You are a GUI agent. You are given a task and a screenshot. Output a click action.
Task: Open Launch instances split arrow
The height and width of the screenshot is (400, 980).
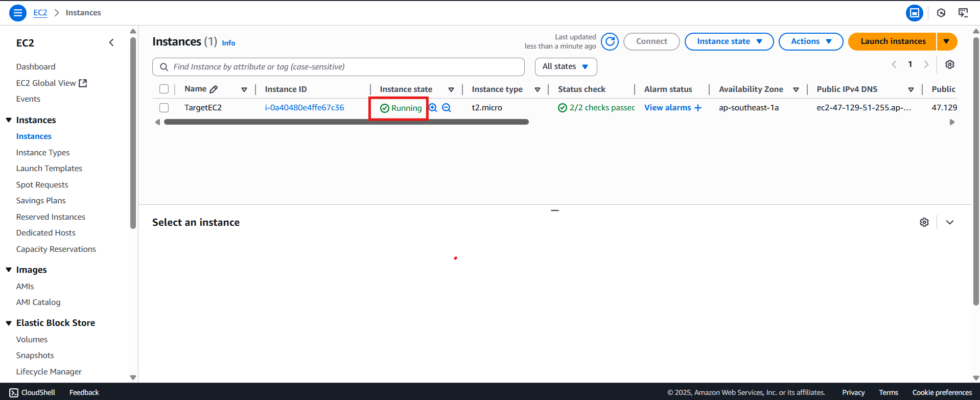(947, 41)
